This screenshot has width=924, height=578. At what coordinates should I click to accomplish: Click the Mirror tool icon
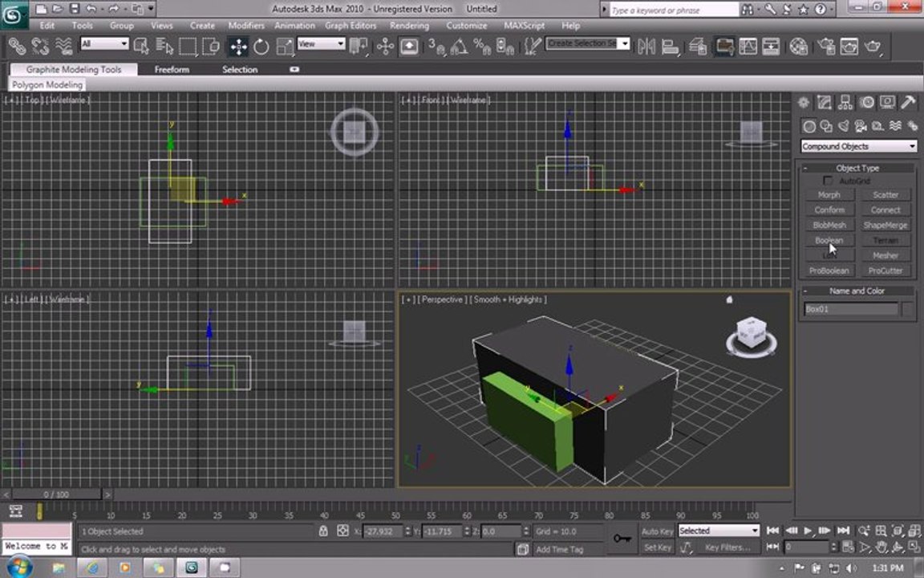(646, 46)
